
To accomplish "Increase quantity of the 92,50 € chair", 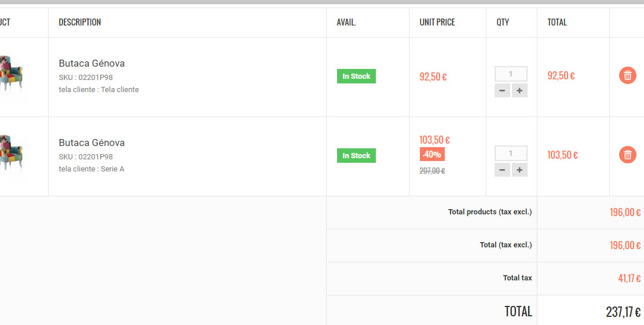I will (519, 90).
